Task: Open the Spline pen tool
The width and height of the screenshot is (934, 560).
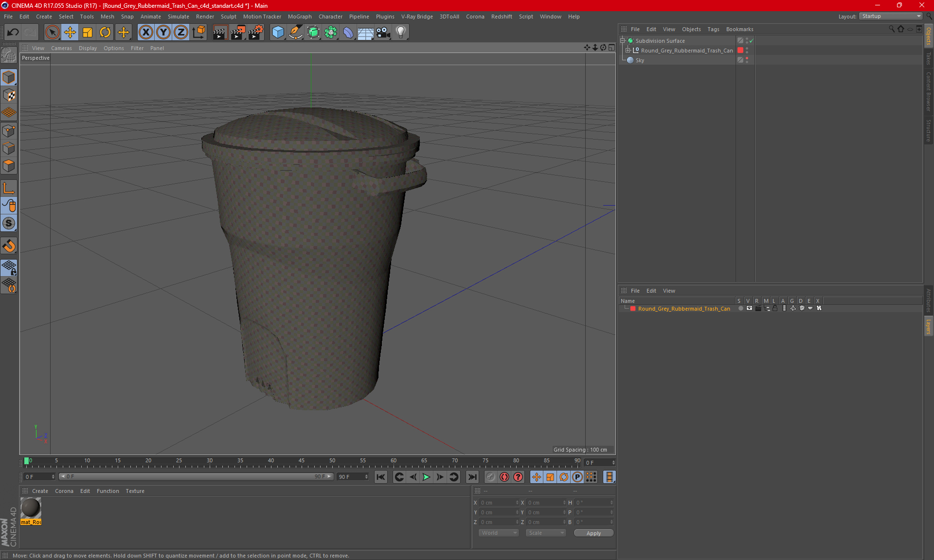Action: tap(296, 33)
